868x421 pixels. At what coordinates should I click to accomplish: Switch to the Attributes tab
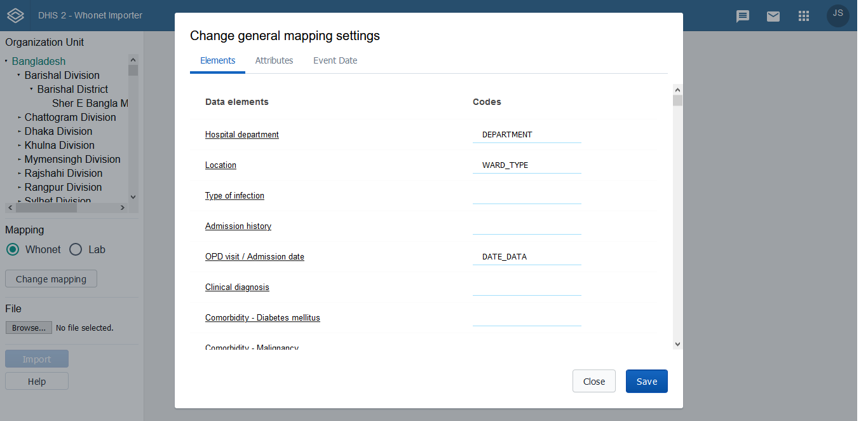274,61
